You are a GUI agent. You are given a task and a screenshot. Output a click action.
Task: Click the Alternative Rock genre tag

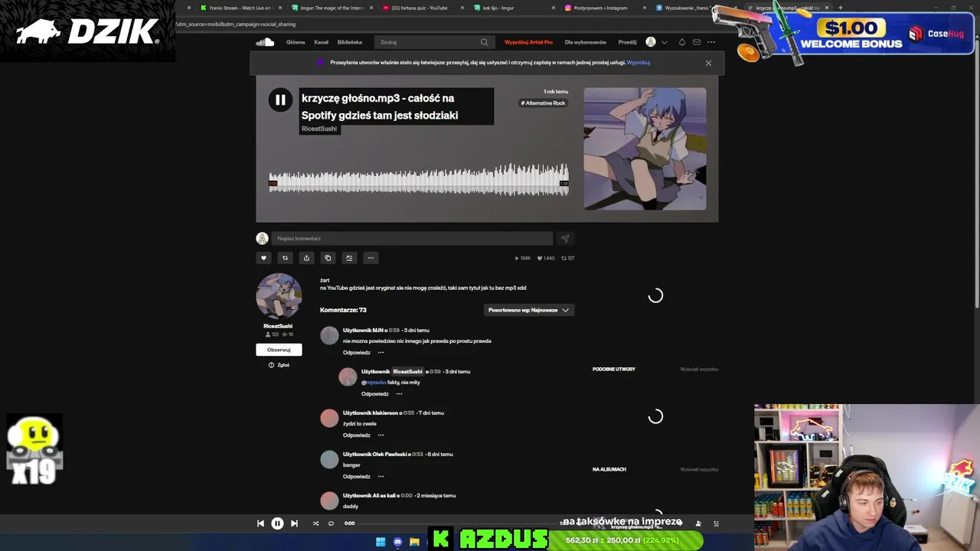click(544, 103)
